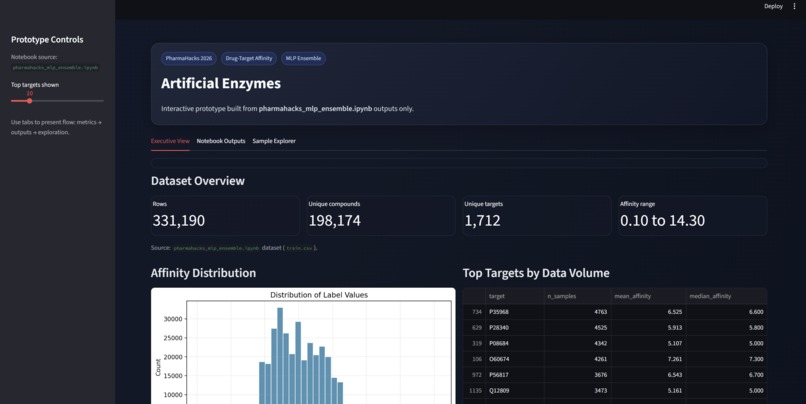Select target cell P56817
This screenshot has height=404, width=806.
click(515, 375)
